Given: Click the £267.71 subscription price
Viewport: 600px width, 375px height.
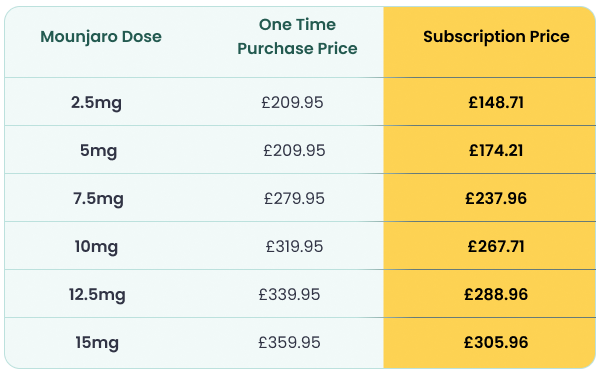Looking at the screenshot, I should click(496, 246).
